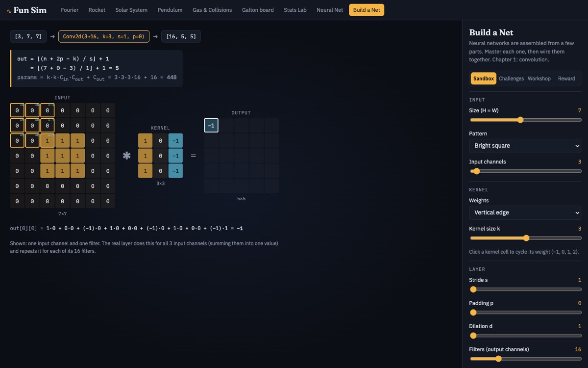Click the [3, 7, 7] input shape chip
The width and height of the screenshot is (588, 368).
[x=28, y=36]
